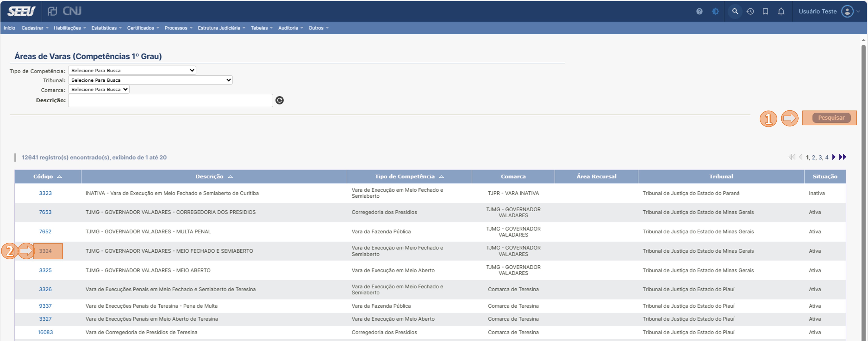Open the Tribunal dropdown

[x=150, y=80]
